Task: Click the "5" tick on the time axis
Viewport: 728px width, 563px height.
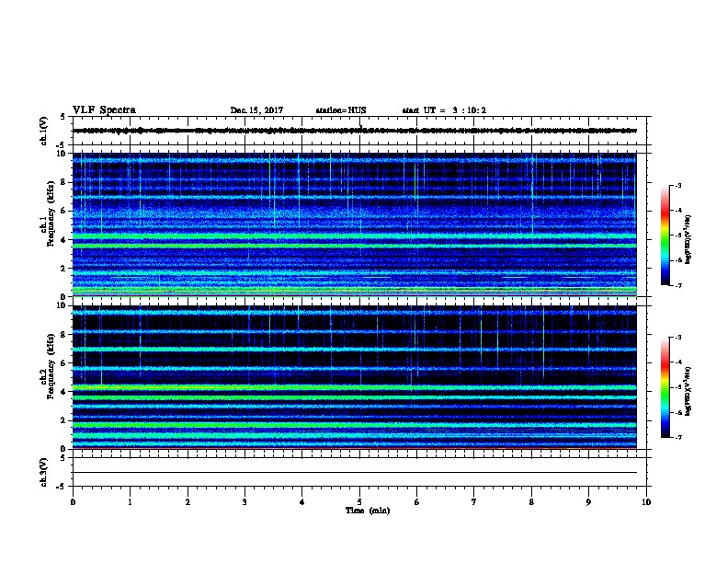Action: click(x=359, y=502)
